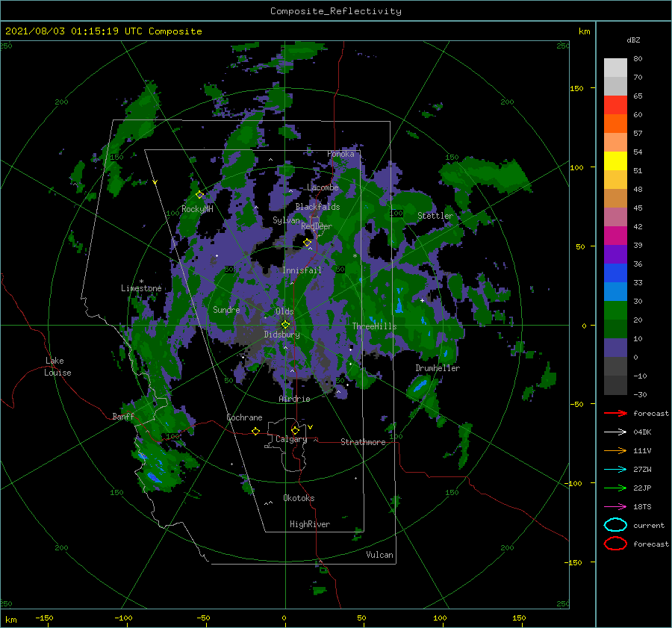Screen dimensions: 672x628
Task: Pick the red swatch in the dBZ scale
Action: pyautogui.click(x=615, y=105)
